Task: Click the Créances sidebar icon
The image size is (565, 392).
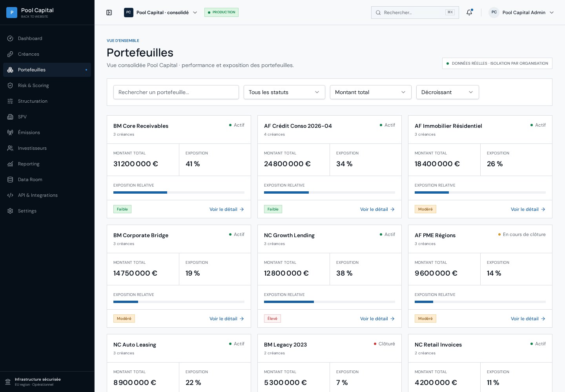Action: click(10, 54)
